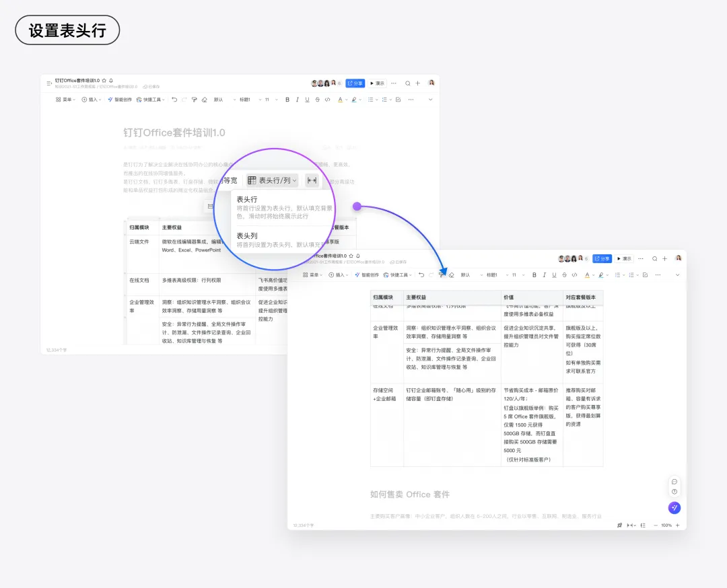Click the plus icon in the front window header
727x588 pixels.
665,258
